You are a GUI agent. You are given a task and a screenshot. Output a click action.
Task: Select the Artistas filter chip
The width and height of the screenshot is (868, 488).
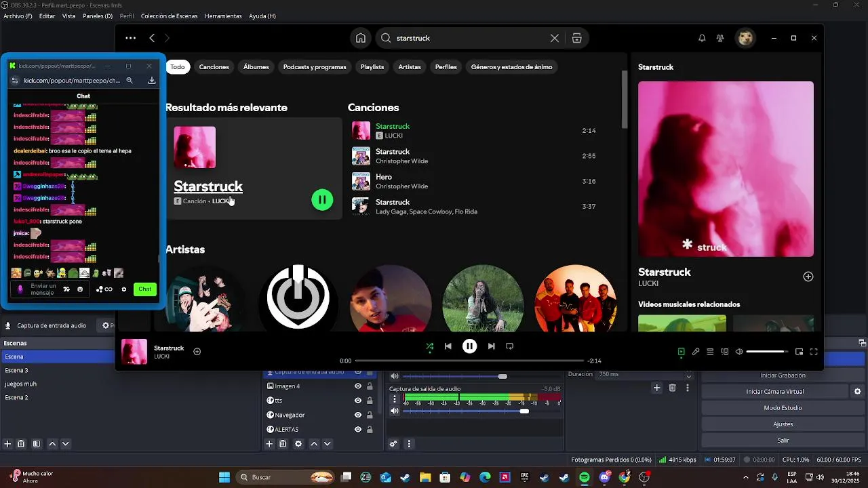[x=410, y=67]
